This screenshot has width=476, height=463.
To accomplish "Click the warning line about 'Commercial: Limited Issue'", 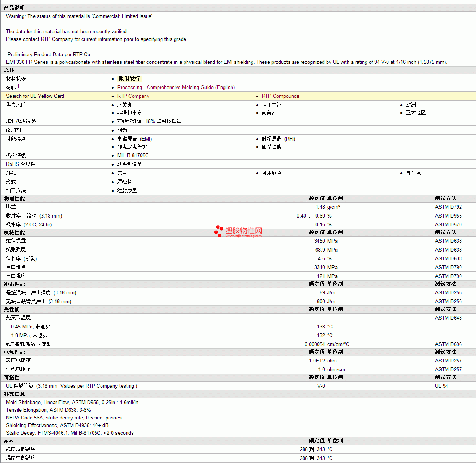I will [x=79, y=16].
